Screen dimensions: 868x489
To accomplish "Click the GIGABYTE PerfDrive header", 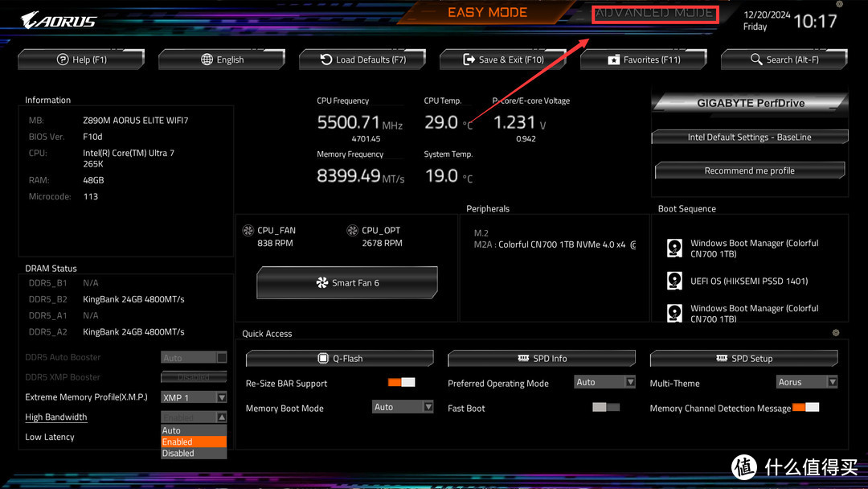I will (x=750, y=103).
